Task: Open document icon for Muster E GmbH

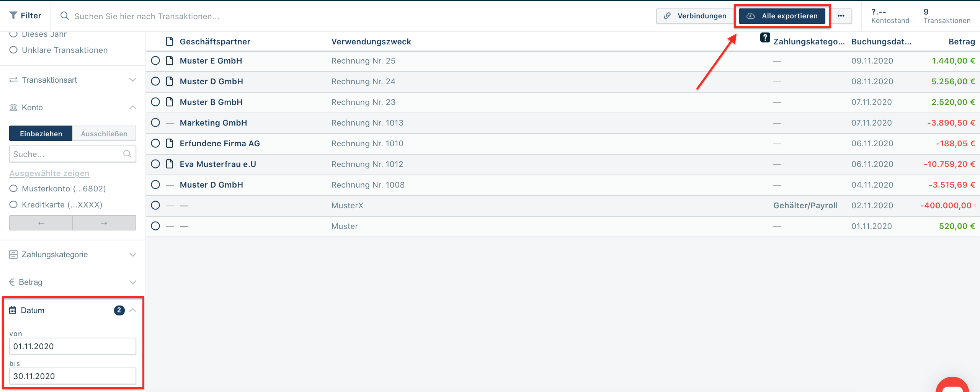Action: (170, 60)
